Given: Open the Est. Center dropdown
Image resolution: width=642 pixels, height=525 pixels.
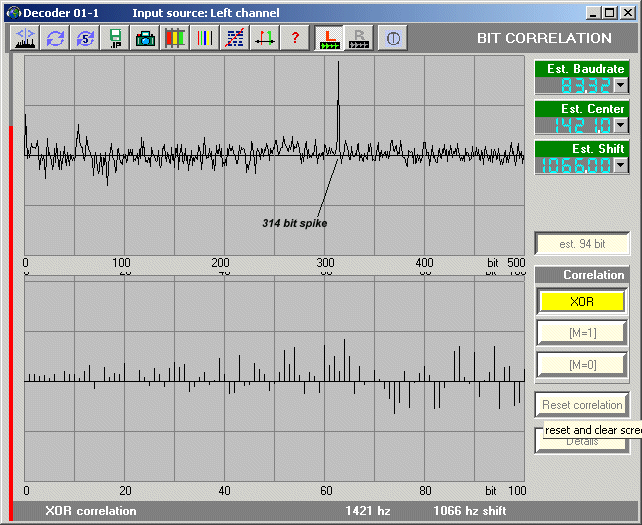Looking at the screenshot, I should 620,125.
